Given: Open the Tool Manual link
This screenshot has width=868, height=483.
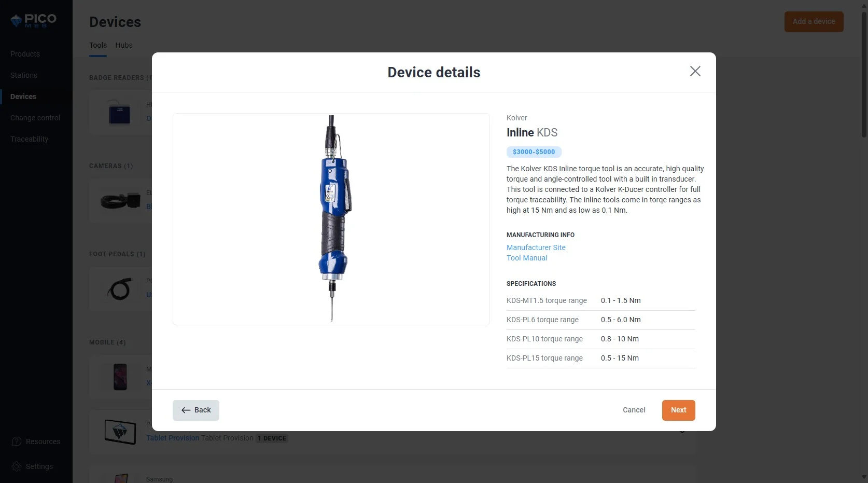Looking at the screenshot, I should (x=527, y=258).
